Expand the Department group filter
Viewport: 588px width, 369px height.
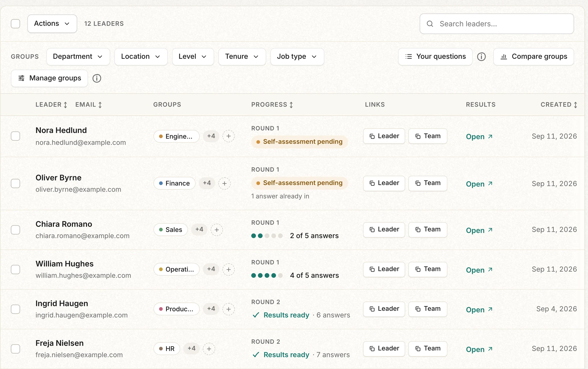[78, 56]
